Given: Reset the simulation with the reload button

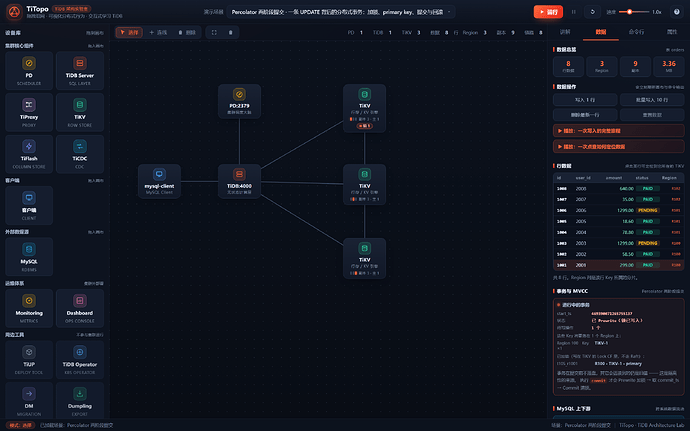Looking at the screenshot, I should pos(592,12).
